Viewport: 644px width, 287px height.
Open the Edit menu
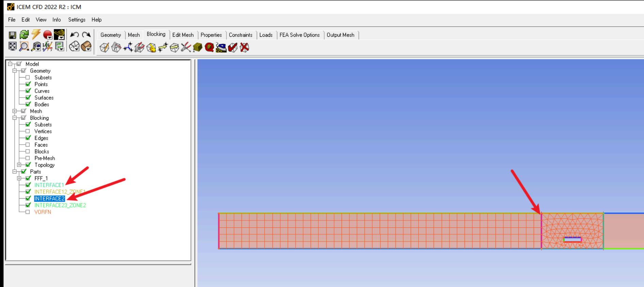[26, 20]
